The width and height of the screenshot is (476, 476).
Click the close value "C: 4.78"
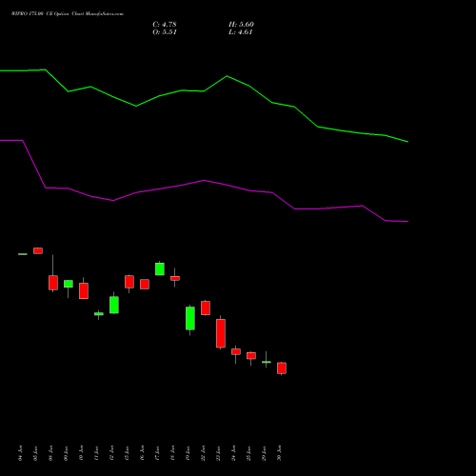165,25
